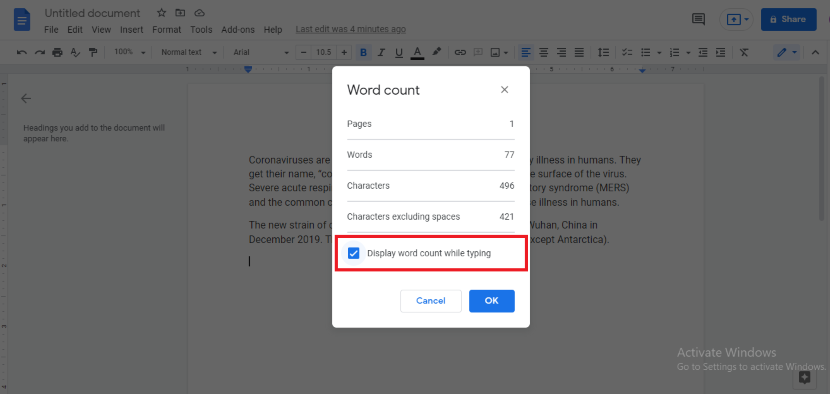
Task: Close the document outline panel
Action: tap(26, 98)
